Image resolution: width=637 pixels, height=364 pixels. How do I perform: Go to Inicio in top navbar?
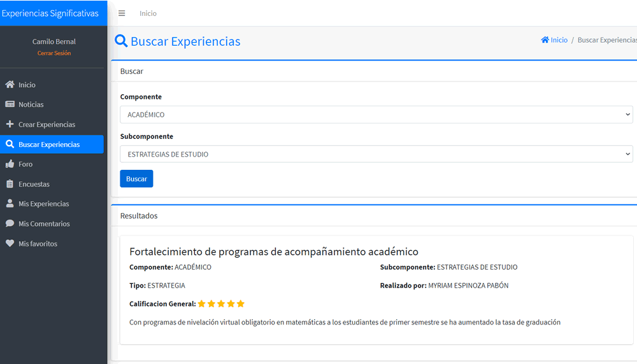pos(148,13)
